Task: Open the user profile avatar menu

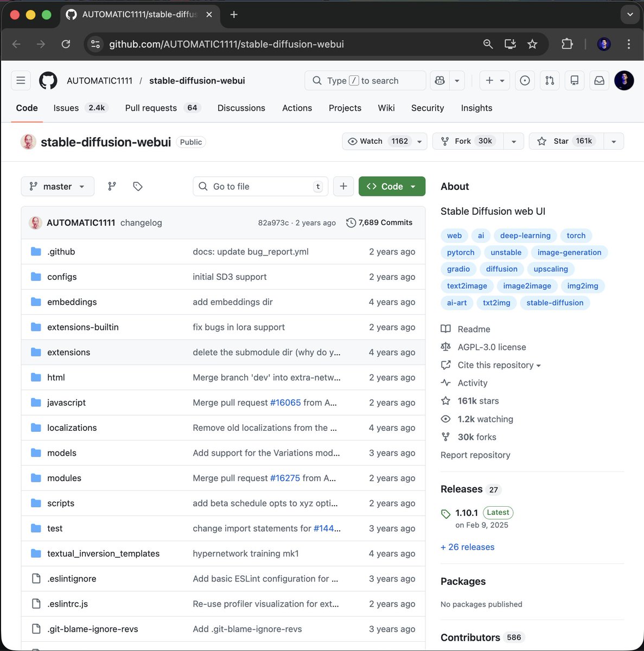Action: point(624,80)
